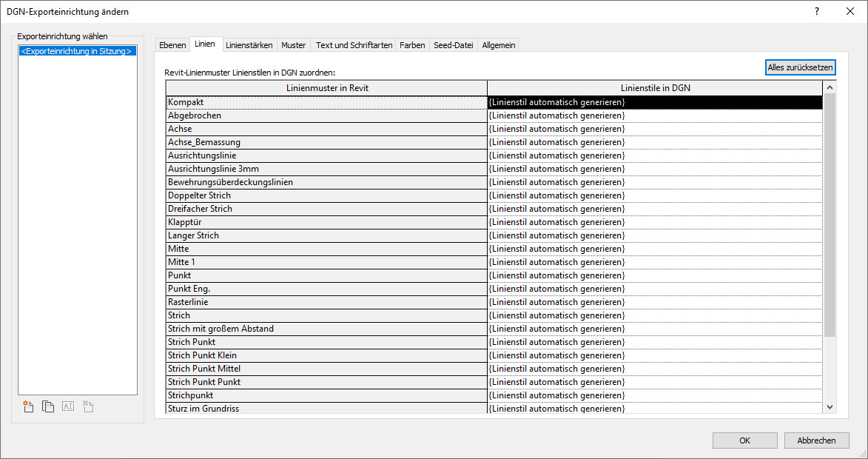
Task: Go to the Farben tab
Action: click(412, 45)
